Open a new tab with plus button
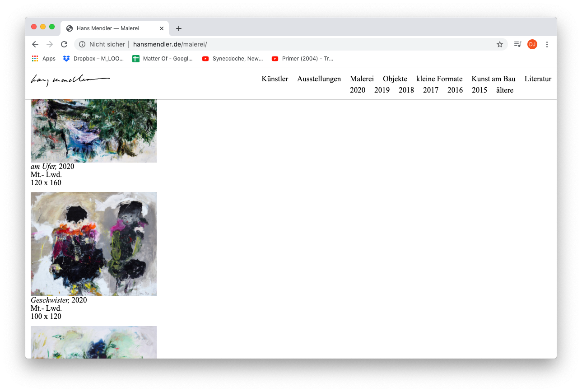This screenshot has height=392, width=582. tap(179, 28)
